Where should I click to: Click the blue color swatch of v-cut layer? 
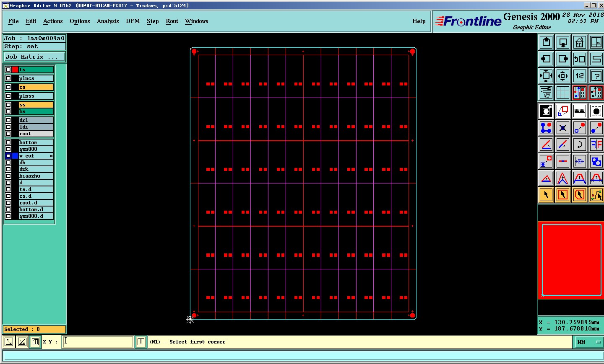[15, 156]
